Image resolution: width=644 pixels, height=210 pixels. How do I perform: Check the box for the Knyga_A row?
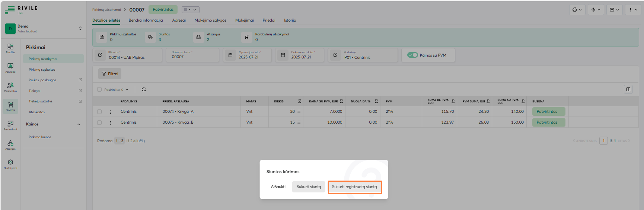99,112
